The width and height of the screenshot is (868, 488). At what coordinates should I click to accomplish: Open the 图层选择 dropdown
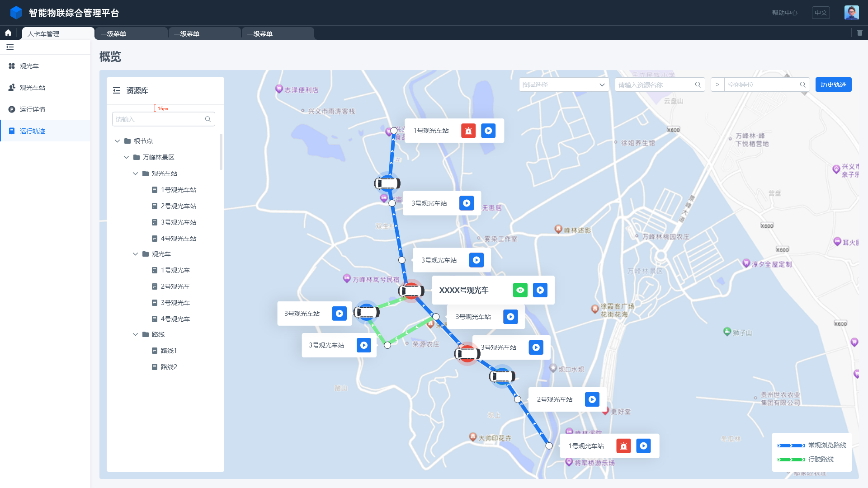(x=563, y=84)
